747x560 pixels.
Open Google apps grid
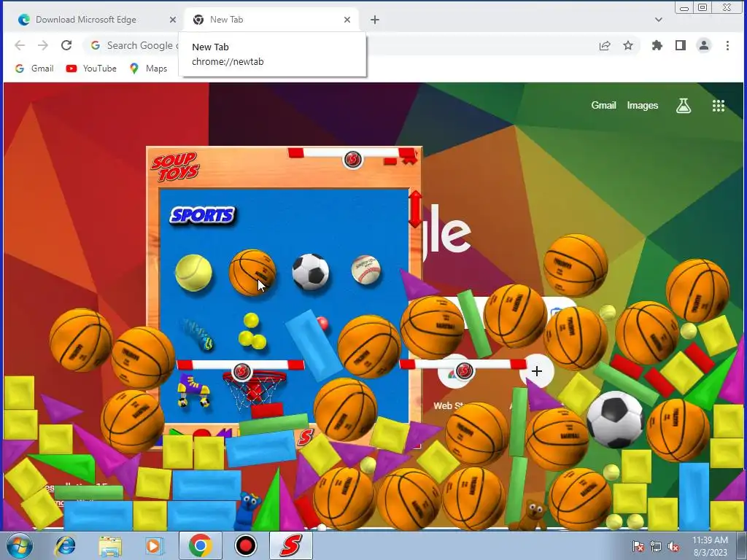point(718,106)
